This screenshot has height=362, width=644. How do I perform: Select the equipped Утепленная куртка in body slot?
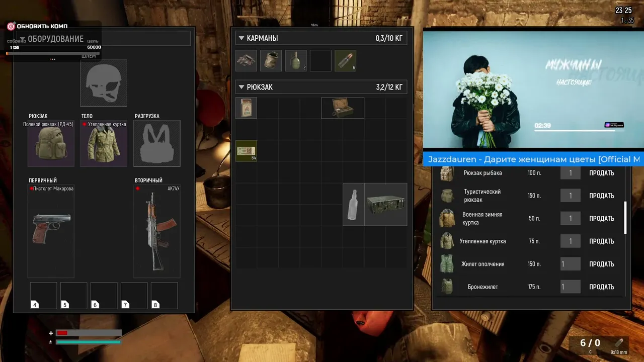tap(104, 143)
